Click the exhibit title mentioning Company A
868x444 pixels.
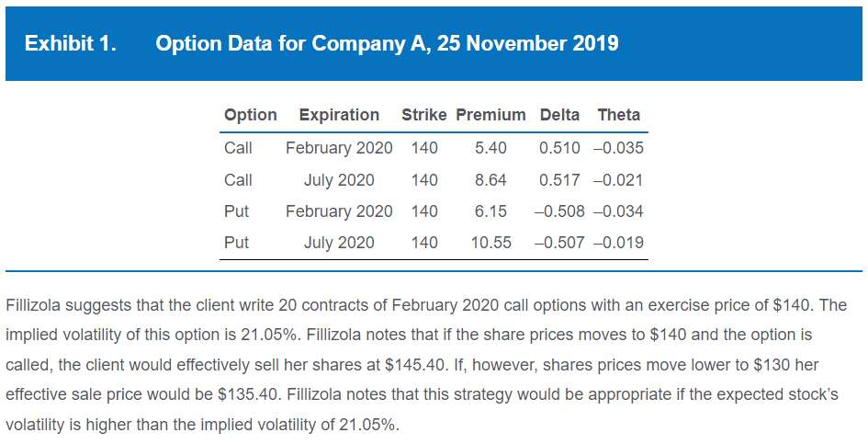pyautogui.click(x=387, y=43)
